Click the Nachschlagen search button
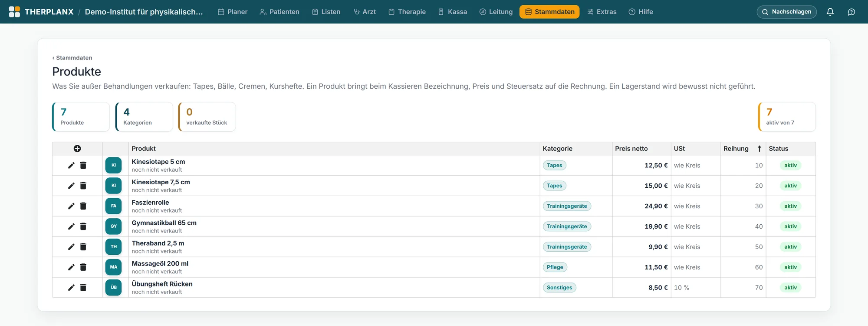868x326 pixels. (x=786, y=12)
